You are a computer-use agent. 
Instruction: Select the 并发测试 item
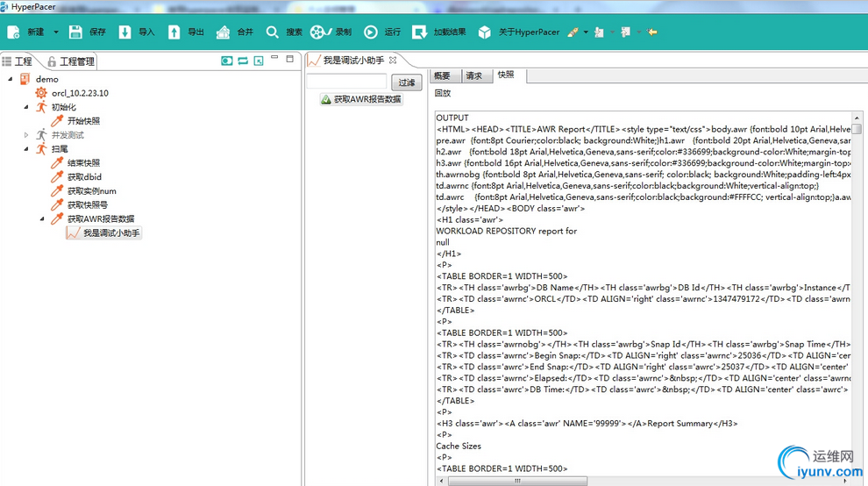68,135
